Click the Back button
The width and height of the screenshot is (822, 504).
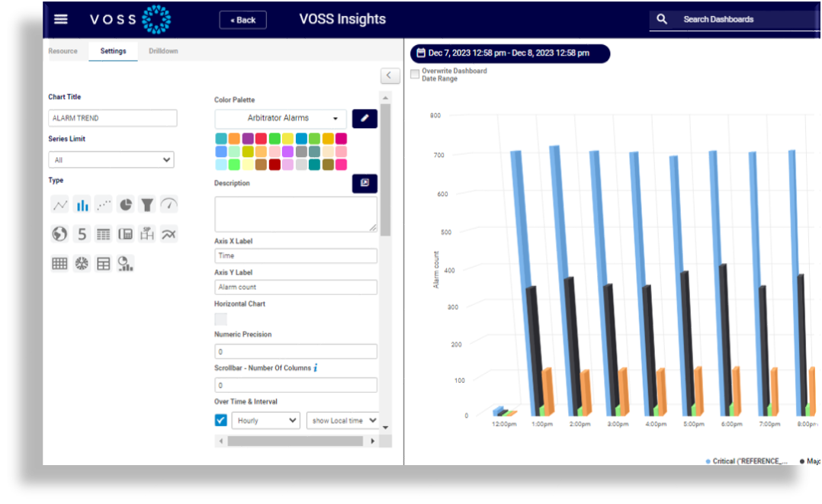[242, 20]
